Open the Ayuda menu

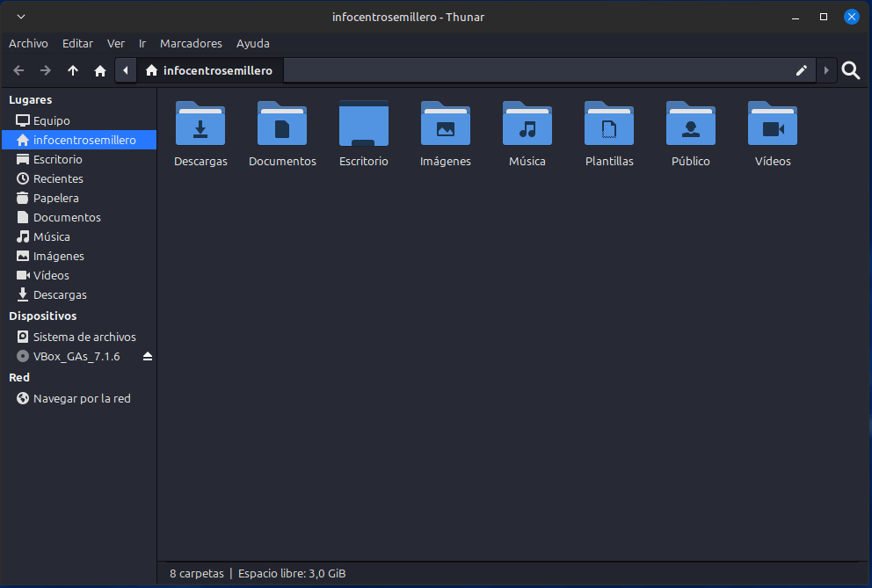tap(253, 43)
